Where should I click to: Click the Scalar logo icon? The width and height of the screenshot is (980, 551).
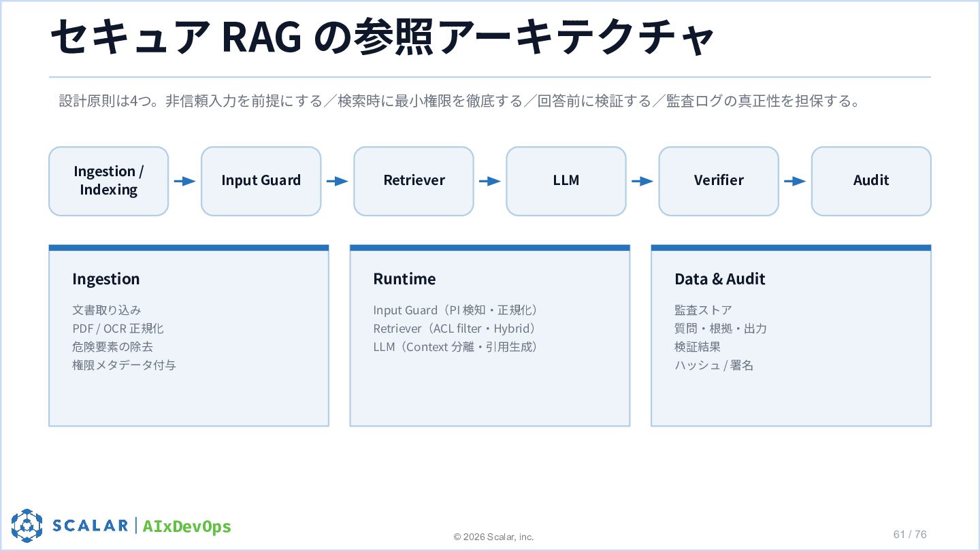click(27, 525)
